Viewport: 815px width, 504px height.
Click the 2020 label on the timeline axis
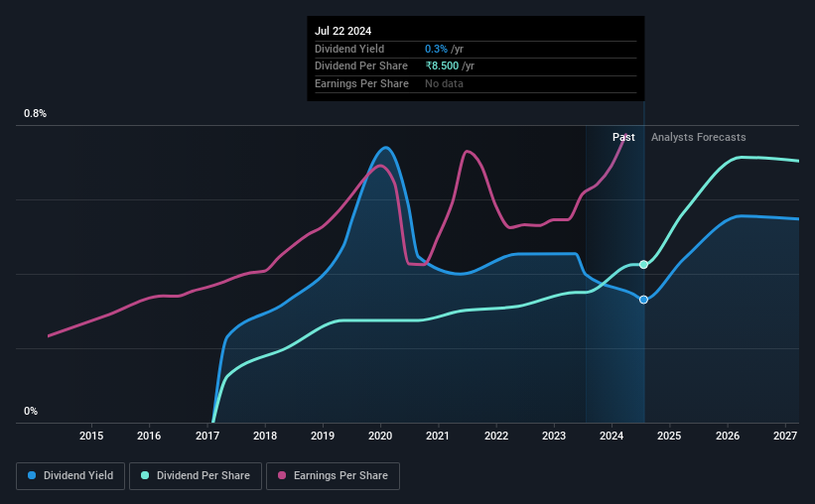(380, 436)
